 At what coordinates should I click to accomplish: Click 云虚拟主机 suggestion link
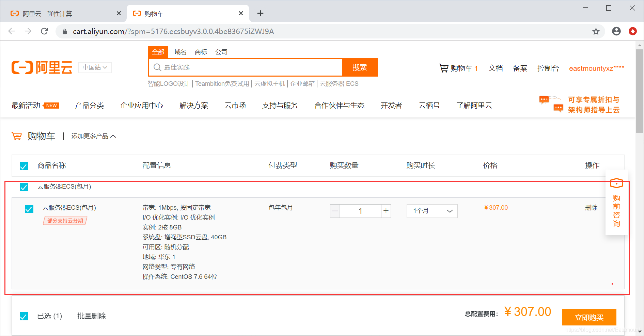tap(270, 84)
